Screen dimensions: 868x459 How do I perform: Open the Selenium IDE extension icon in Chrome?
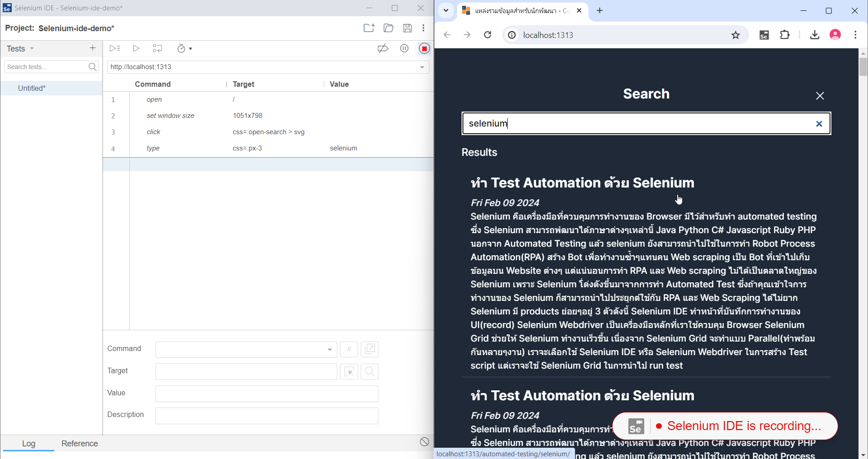pos(764,35)
